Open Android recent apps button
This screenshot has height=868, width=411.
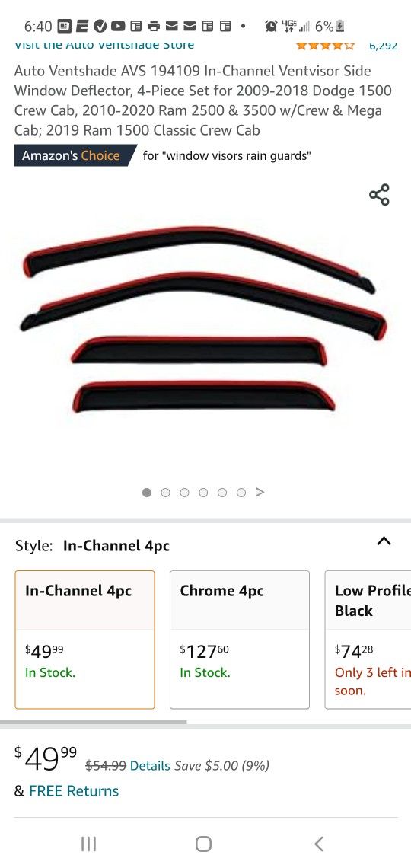88,844
